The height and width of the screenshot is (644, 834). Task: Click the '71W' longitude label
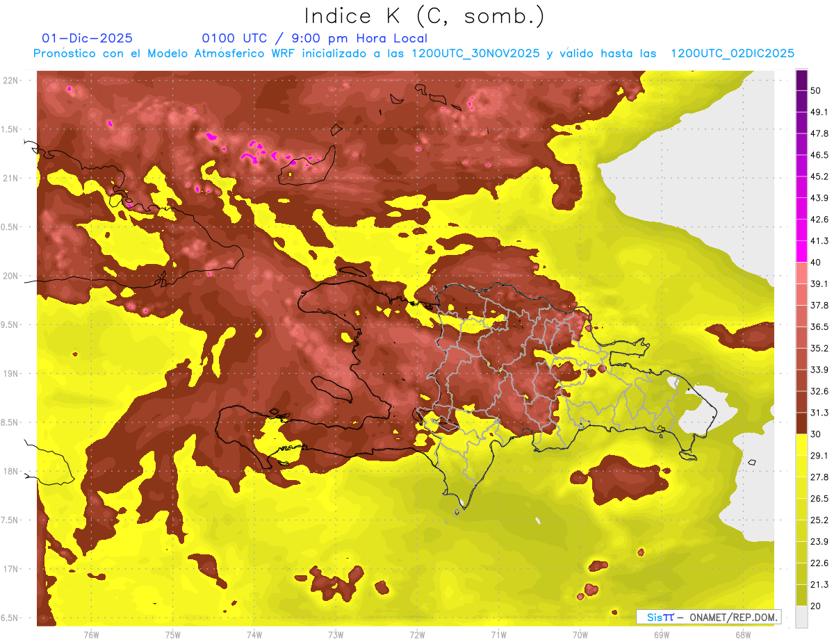pos(498,635)
